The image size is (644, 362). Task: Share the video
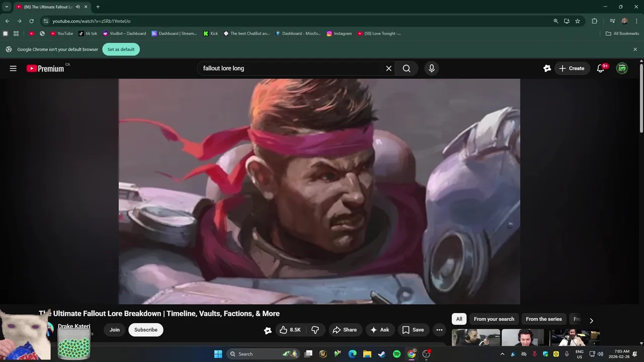coord(345,330)
